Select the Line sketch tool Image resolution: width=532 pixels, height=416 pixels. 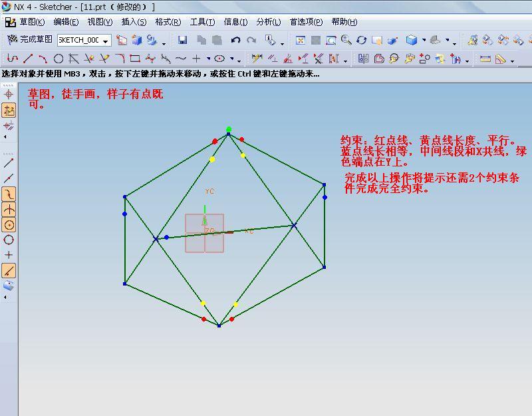[28, 59]
